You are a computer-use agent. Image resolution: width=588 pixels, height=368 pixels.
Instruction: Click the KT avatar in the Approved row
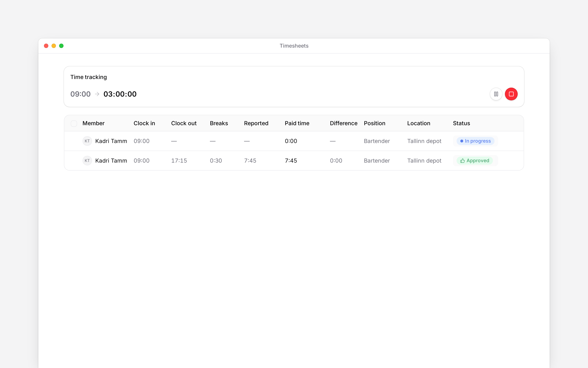[x=87, y=161]
